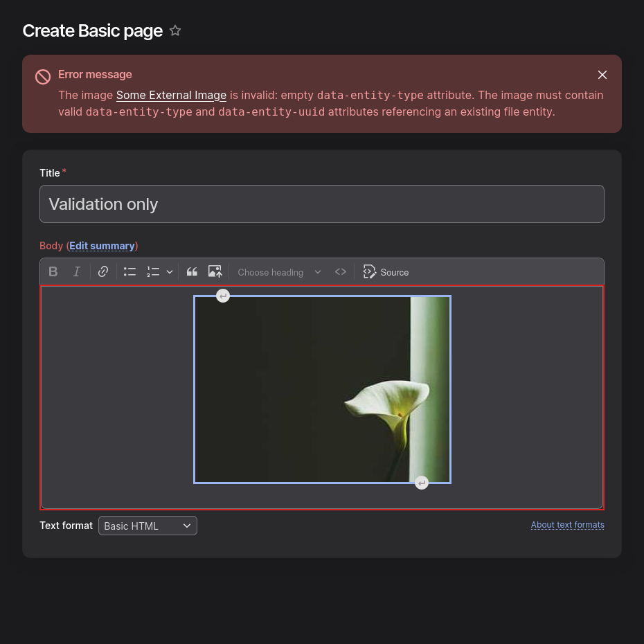Insert paragraph after the image

422,483
